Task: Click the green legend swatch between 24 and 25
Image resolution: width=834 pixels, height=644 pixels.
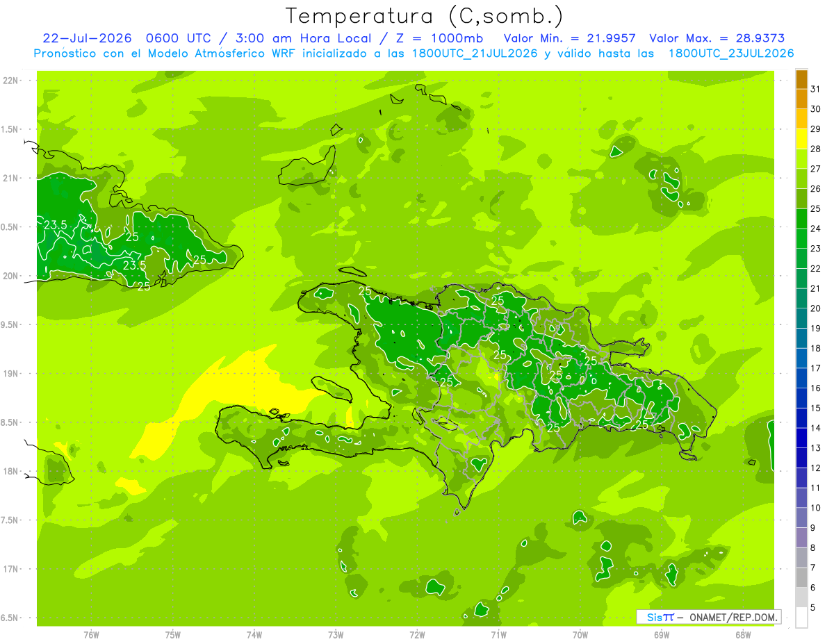Action: coord(801,219)
